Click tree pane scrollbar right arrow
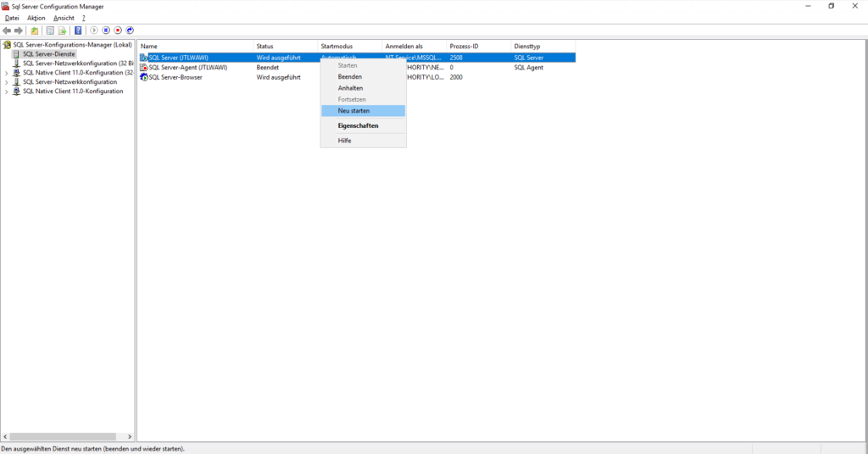This screenshot has width=868, height=454. click(x=130, y=437)
